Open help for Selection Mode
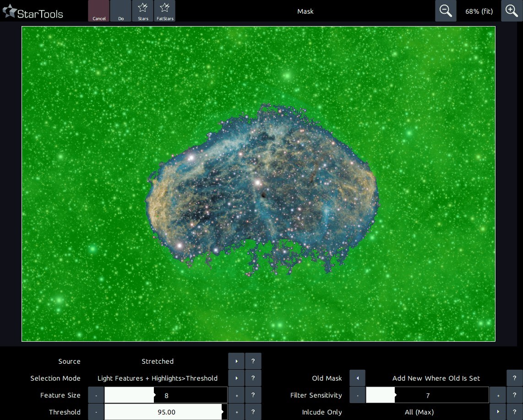Image resolution: width=523 pixels, height=420 pixels. [x=253, y=378]
